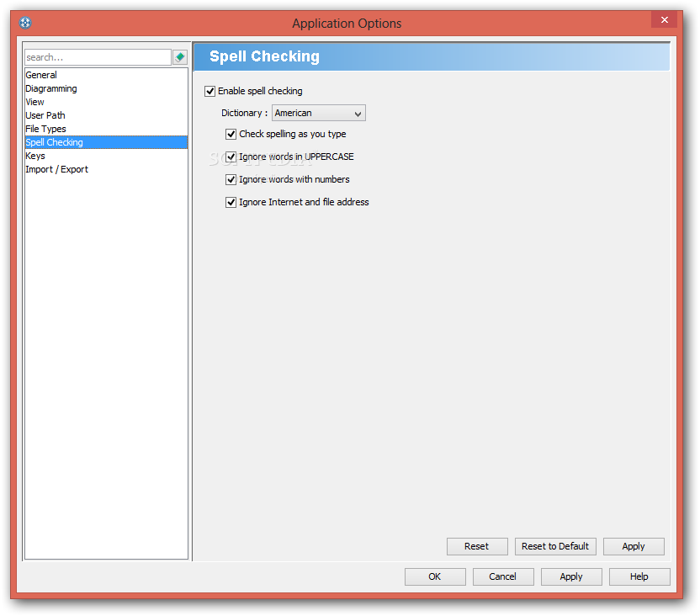Confirm with the OK button
Screen dimensions: 700x616
tap(435, 576)
